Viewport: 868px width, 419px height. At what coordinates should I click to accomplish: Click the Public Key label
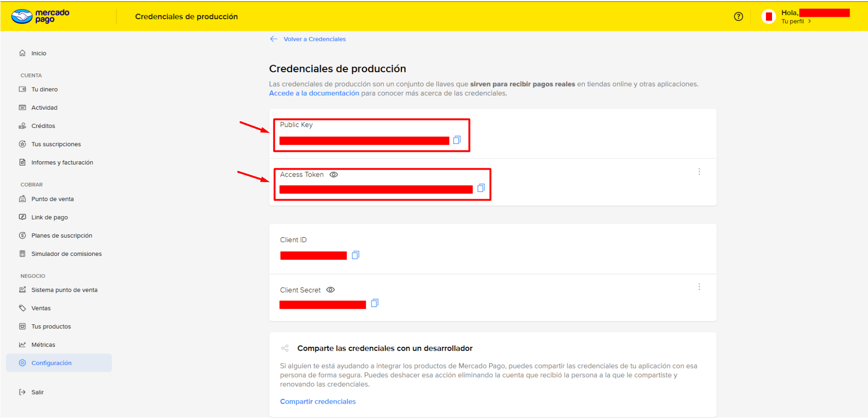pos(296,125)
